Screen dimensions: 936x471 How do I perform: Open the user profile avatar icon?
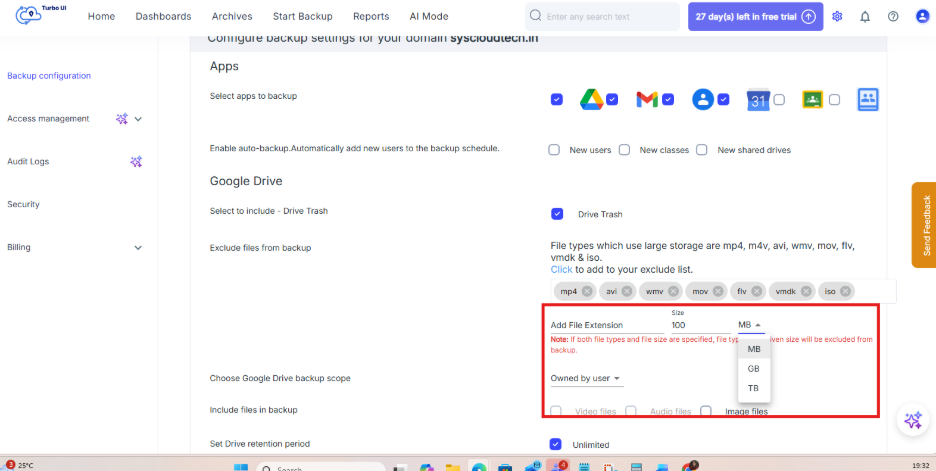(922, 17)
